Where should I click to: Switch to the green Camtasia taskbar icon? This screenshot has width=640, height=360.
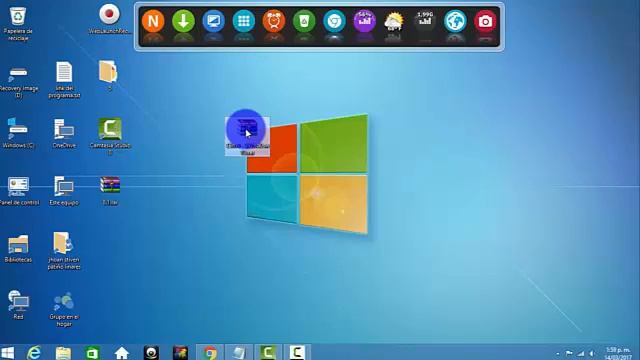268,353
